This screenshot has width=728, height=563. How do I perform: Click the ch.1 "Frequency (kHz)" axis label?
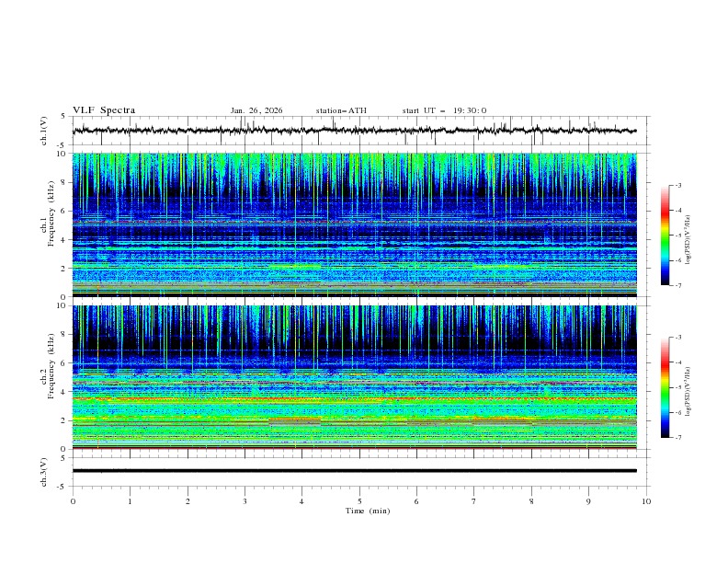[51, 213]
